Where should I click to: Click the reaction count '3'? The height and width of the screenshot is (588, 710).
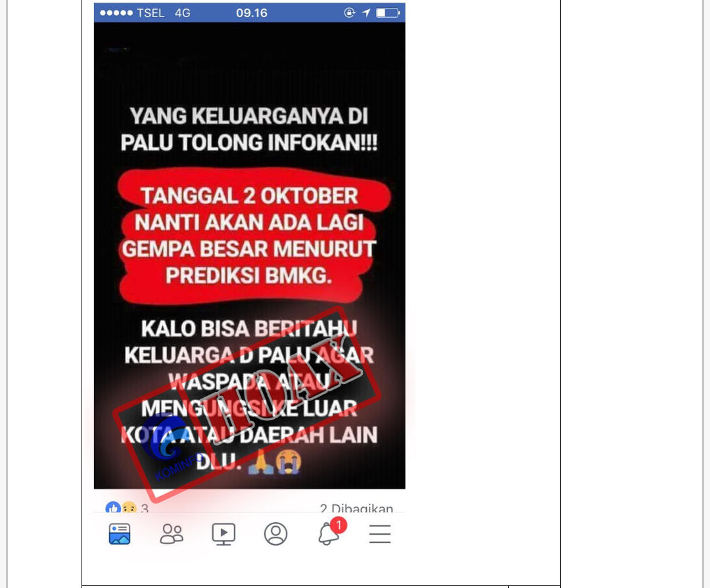click(145, 508)
